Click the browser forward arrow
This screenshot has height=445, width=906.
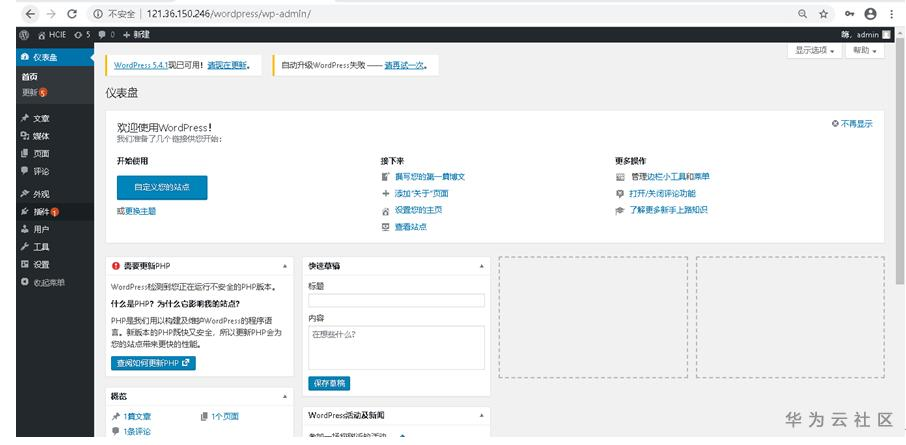51,14
